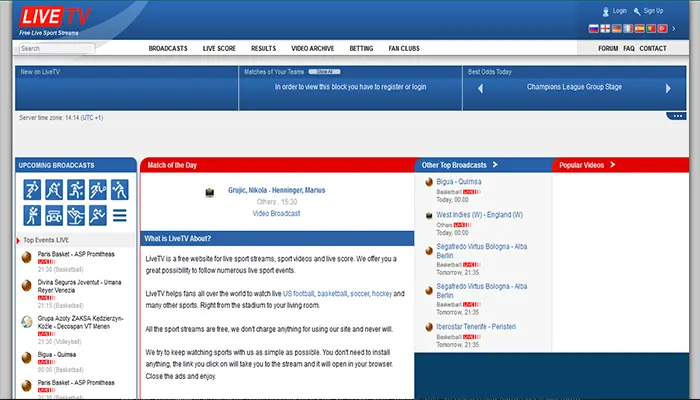This screenshot has width=700, height=400.
Task: Open Iberostar Tenerife - Peristeri broadcast
Action: 476,327
